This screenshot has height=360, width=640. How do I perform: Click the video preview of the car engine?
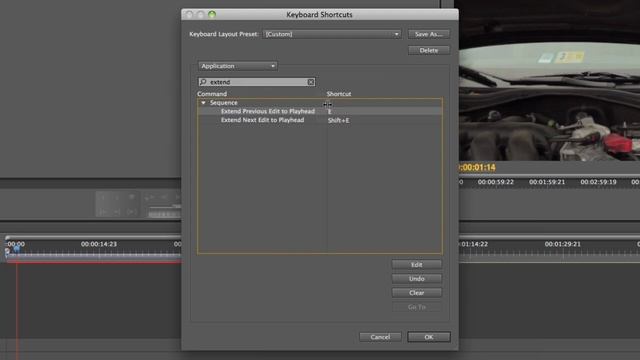click(549, 80)
